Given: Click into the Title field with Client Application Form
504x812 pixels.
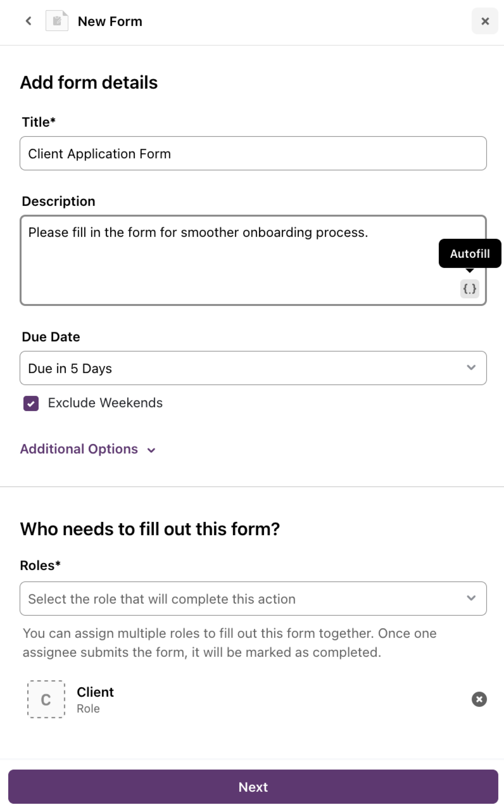Looking at the screenshot, I should click(253, 153).
